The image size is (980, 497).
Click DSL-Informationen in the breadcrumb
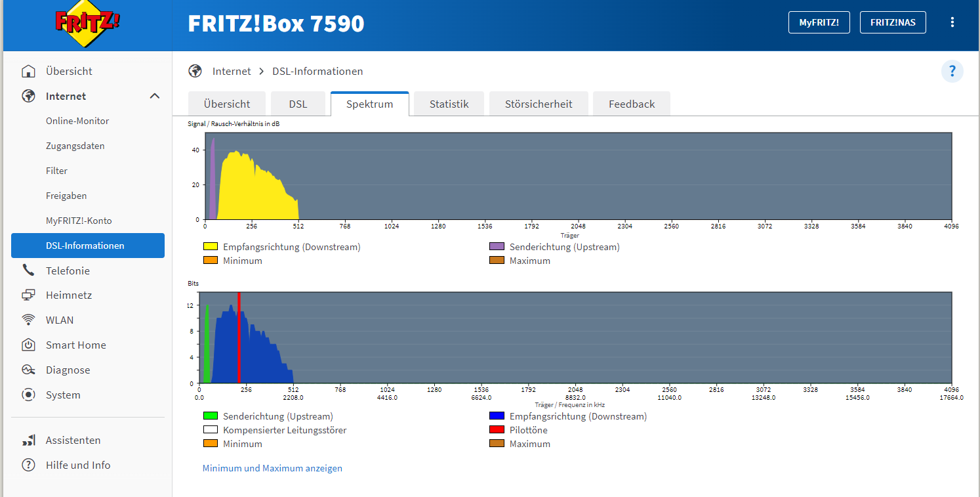(x=317, y=71)
